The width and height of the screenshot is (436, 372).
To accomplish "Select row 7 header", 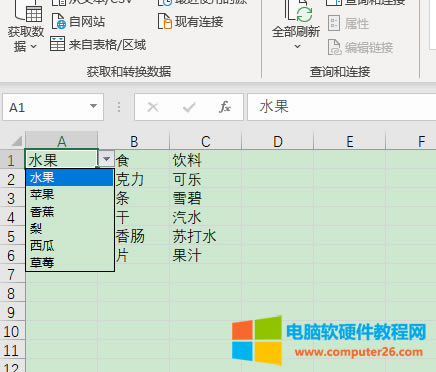I will point(12,274).
